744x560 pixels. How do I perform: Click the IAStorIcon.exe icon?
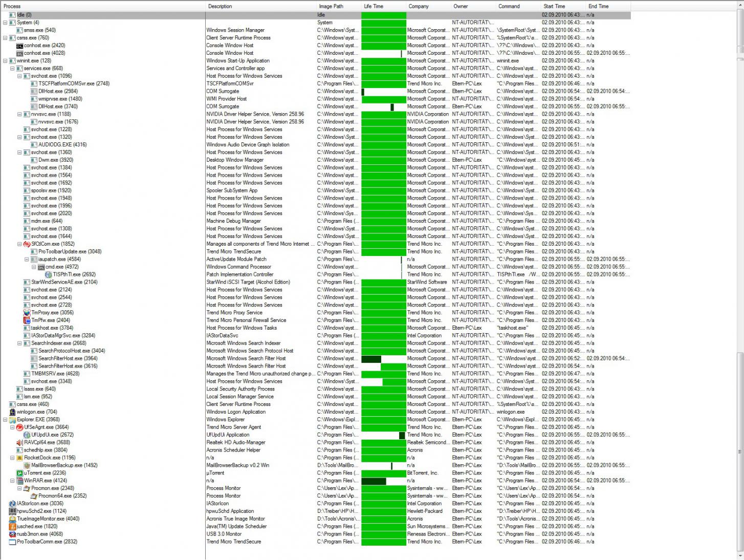(x=12, y=504)
